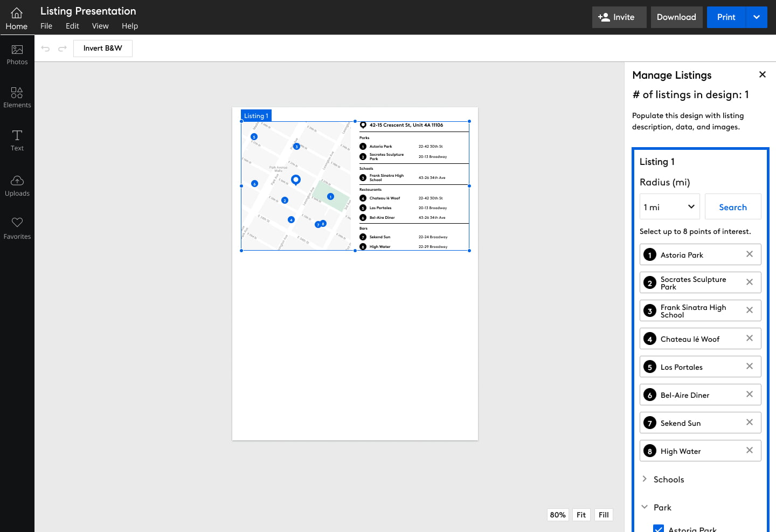
Task: Open the Uploads panel
Action: pos(17,185)
